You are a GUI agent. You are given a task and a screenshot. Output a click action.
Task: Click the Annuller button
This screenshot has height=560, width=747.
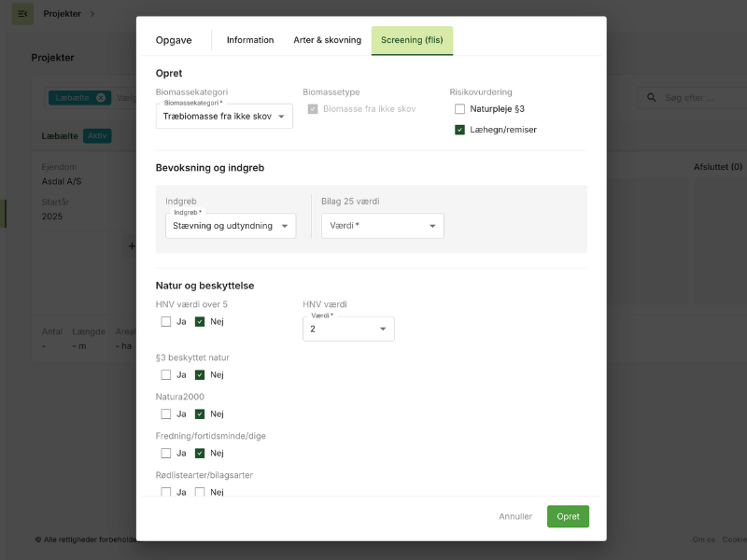click(x=515, y=516)
